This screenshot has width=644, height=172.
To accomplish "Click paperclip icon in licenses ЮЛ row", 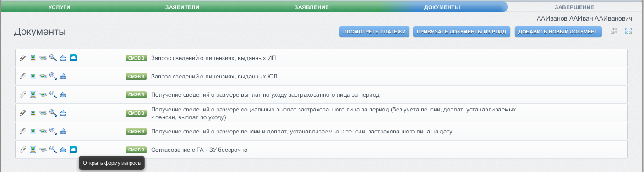I will 22,76.
